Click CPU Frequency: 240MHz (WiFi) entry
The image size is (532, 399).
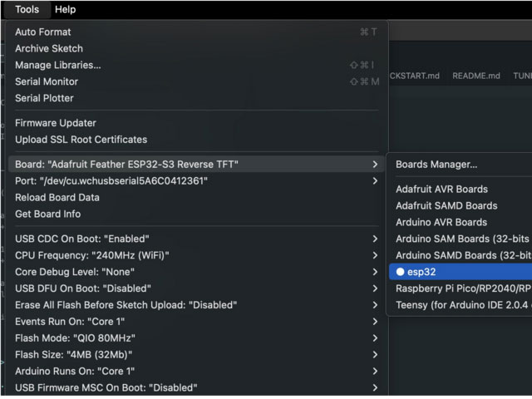tap(196, 256)
